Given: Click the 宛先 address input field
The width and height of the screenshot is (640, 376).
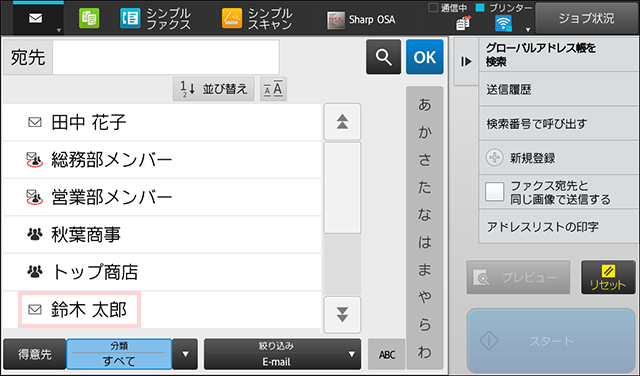Looking at the screenshot, I should (166, 57).
